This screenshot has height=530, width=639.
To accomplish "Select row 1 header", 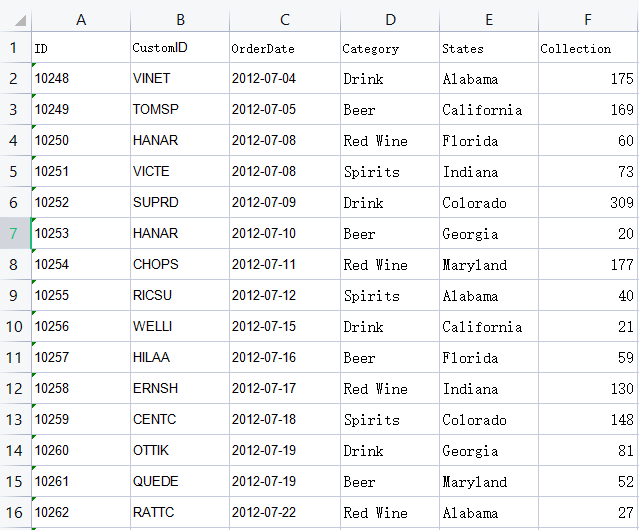I will tap(15, 47).
